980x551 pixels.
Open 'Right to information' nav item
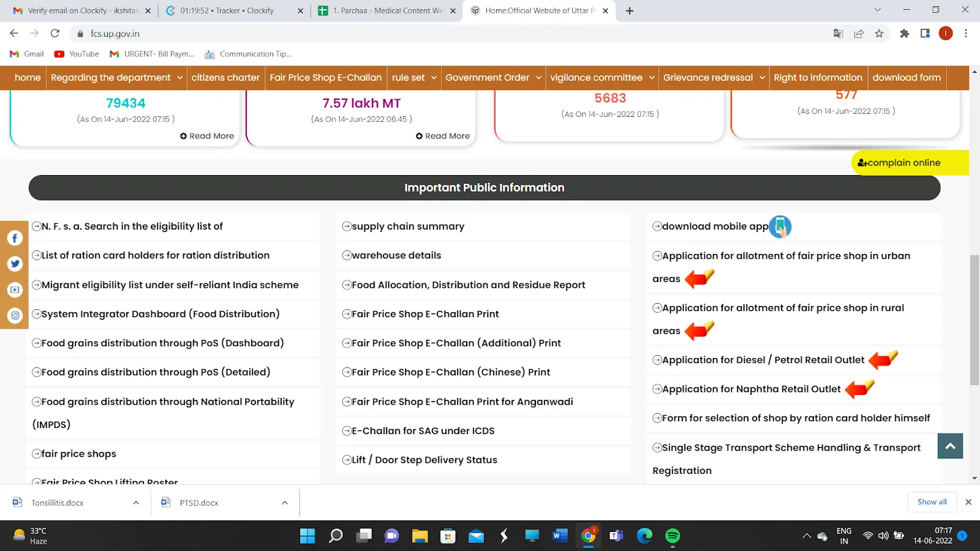pos(818,78)
